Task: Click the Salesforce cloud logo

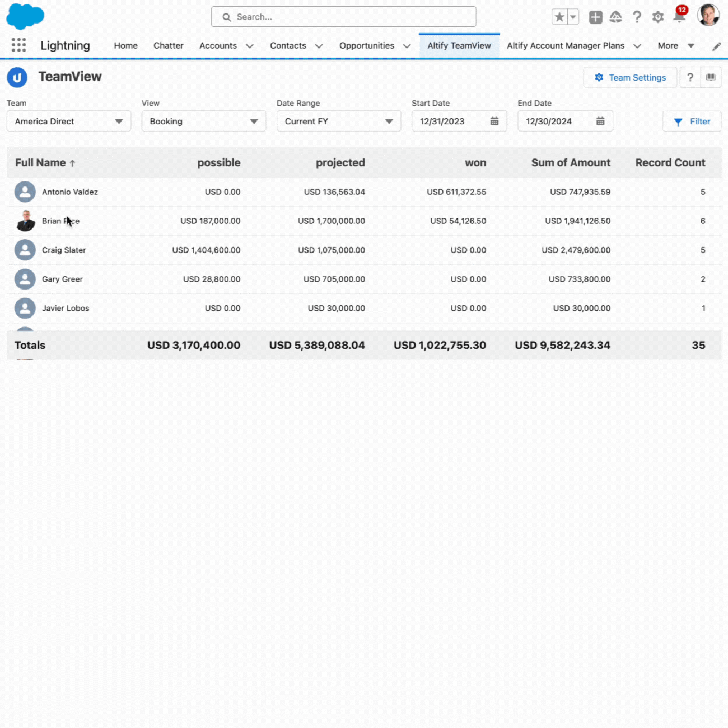Action: pos(25,16)
